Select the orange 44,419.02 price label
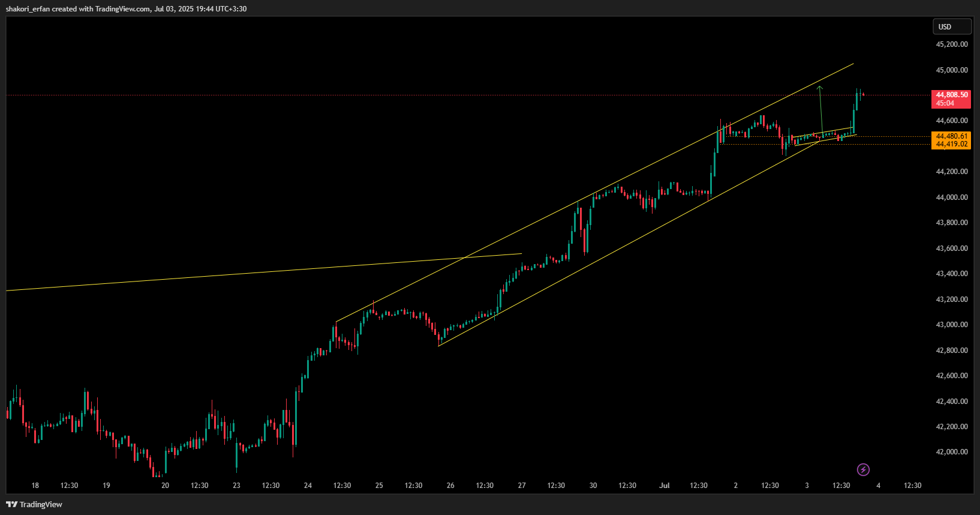This screenshot has height=515, width=980. [951, 145]
